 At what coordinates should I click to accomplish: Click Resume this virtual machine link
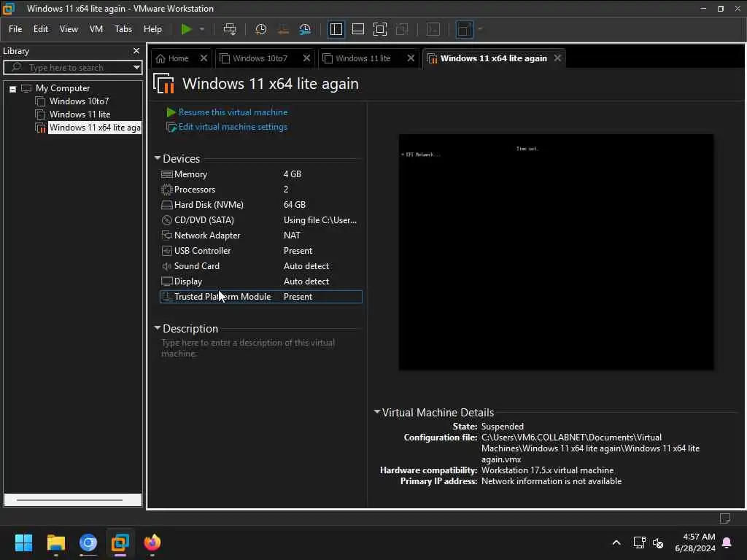[x=233, y=112]
